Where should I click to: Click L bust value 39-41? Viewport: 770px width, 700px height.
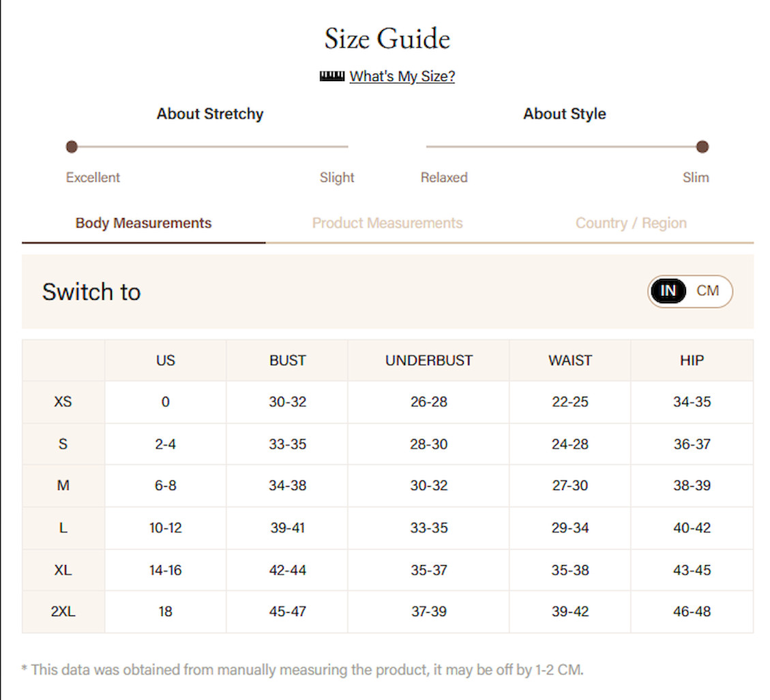click(287, 528)
